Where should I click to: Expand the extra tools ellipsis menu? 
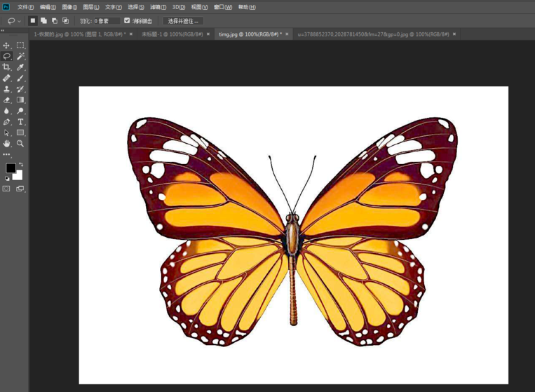[7, 154]
